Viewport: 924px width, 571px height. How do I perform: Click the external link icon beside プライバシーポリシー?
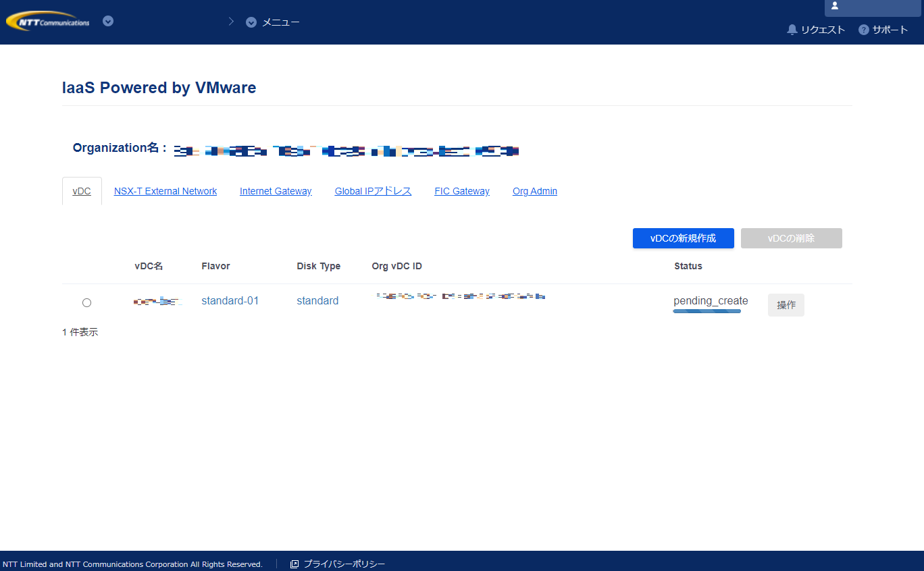[294, 564]
